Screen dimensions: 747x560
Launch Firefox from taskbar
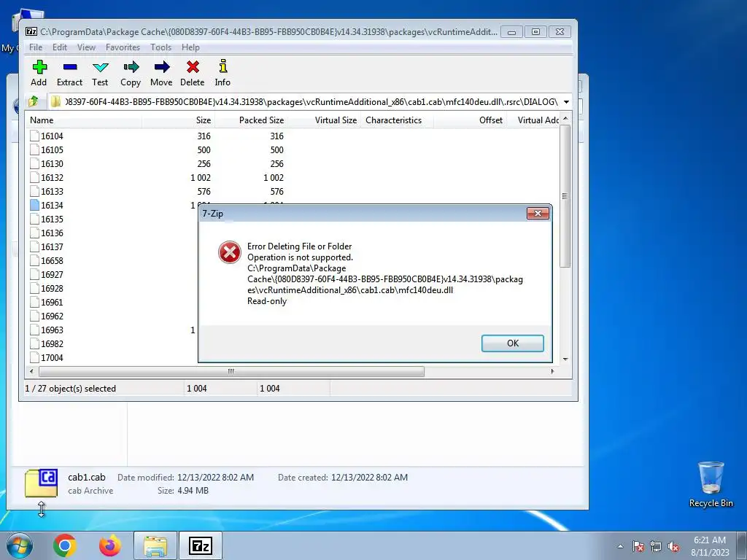point(110,545)
